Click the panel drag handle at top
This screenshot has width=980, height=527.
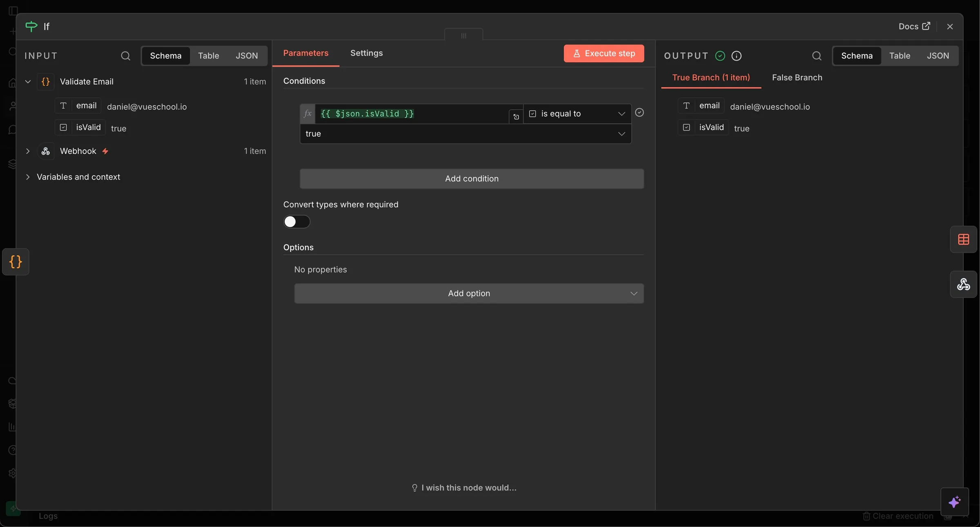click(463, 36)
